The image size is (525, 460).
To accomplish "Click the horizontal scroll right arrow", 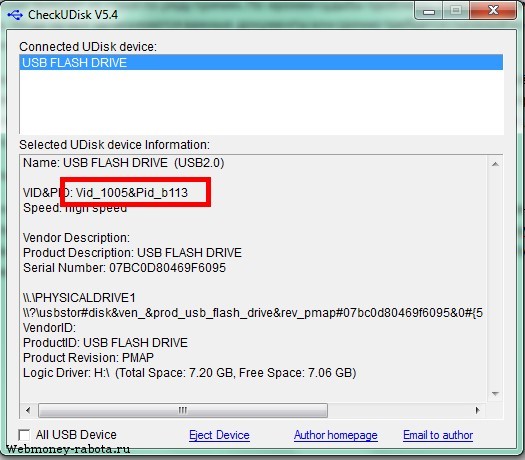I will tap(477, 410).
